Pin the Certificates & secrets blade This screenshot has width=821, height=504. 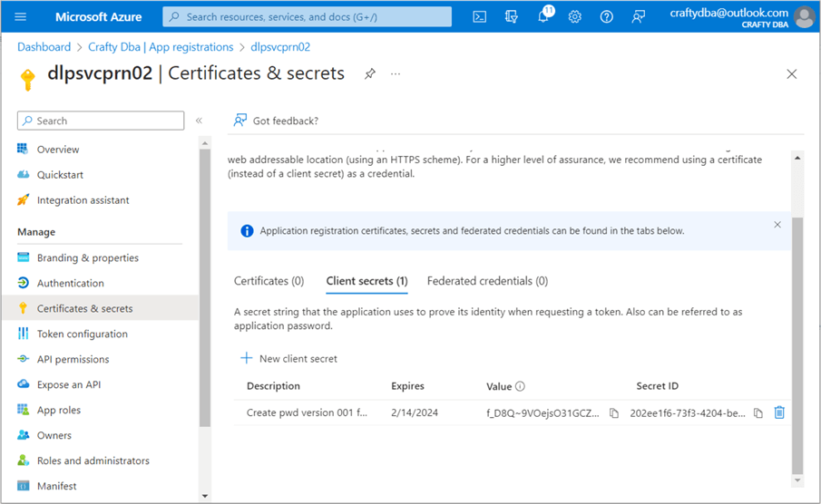coord(370,73)
